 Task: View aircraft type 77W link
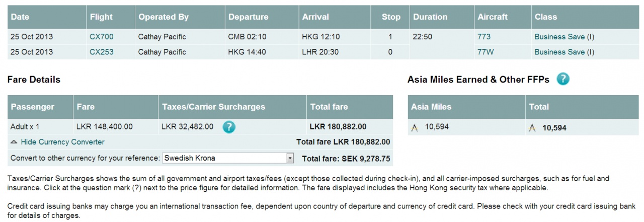click(x=485, y=52)
